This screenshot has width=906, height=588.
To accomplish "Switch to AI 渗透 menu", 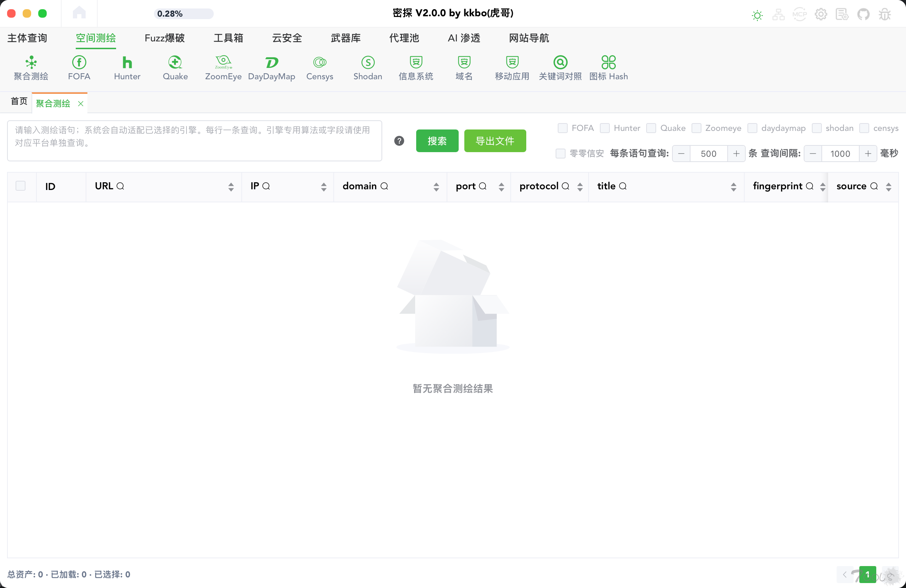I will click(464, 38).
